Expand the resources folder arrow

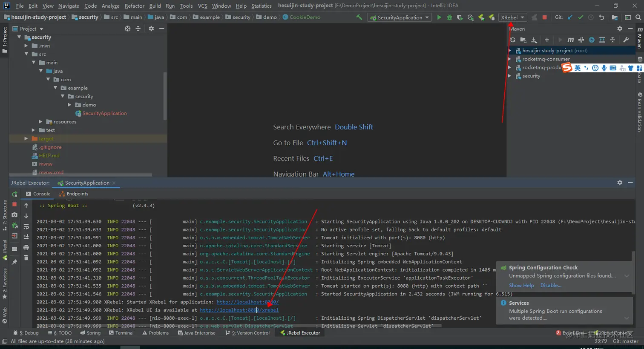[x=41, y=122]
